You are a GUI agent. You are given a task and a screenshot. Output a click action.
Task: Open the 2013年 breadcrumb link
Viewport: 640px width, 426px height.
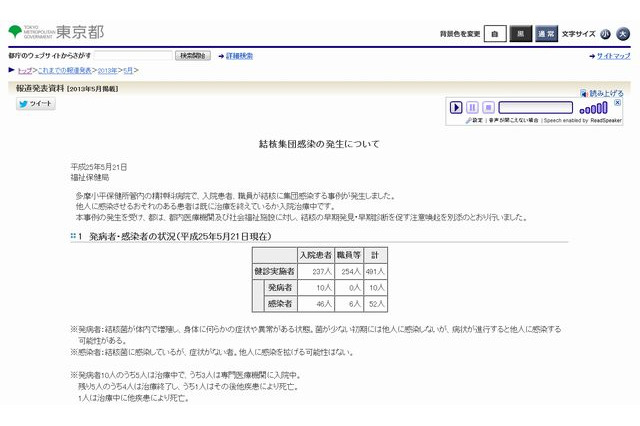[107, 71]
